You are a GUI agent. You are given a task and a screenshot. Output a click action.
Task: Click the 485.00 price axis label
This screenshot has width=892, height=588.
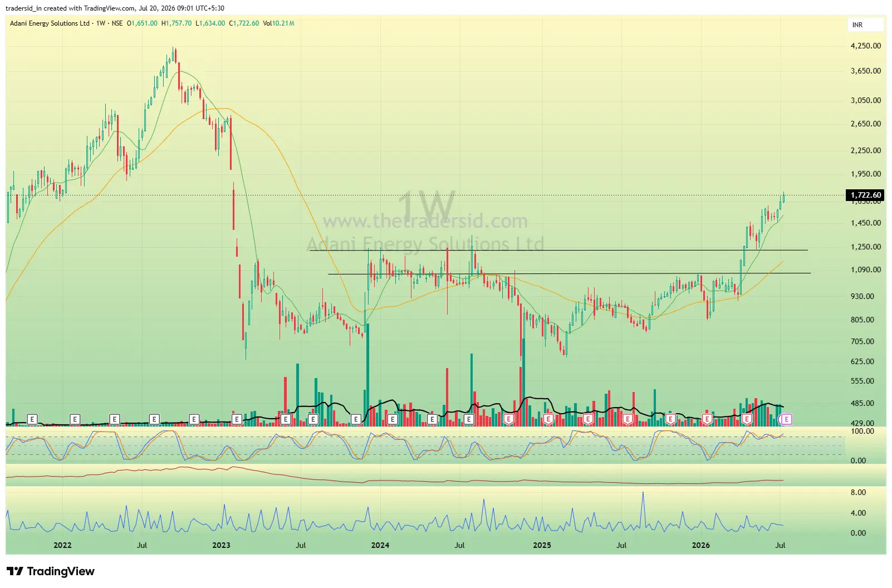click(x=862, y=403)
